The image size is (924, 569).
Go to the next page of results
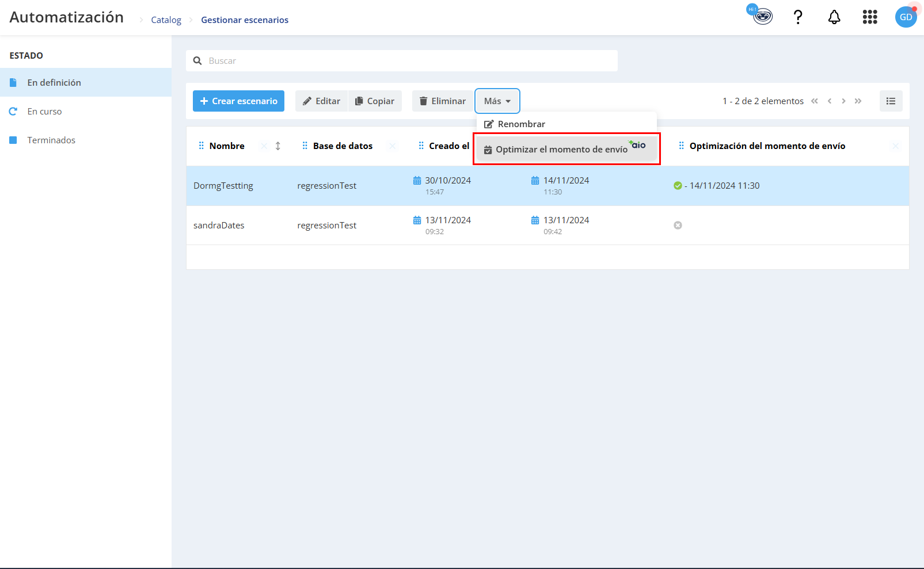[843, 101]
